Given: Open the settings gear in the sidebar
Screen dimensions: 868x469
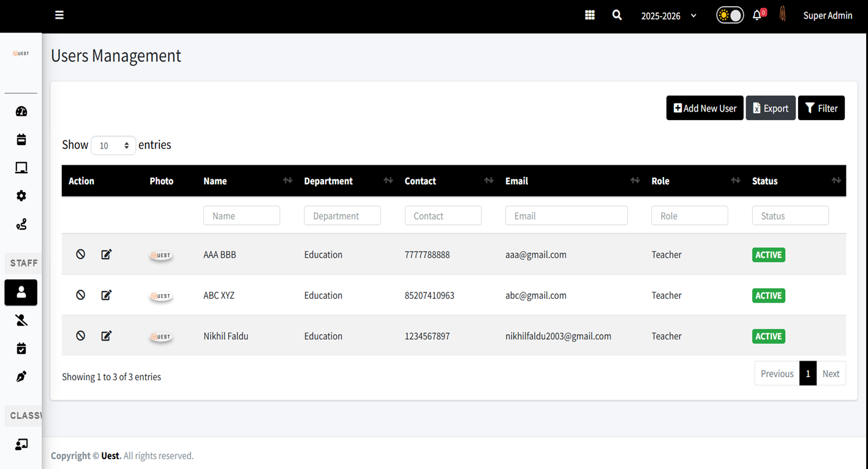Looking at the screenshot, I should [21, 196].
